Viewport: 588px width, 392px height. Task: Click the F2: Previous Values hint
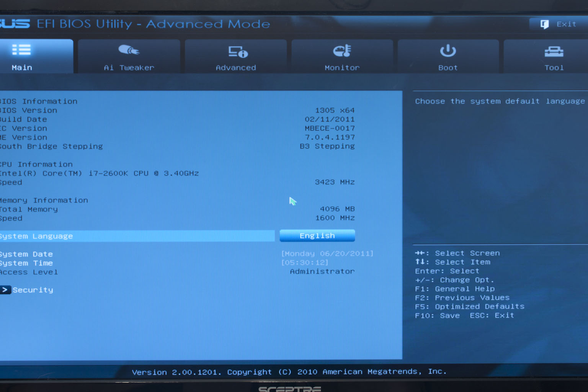[462, 298]
